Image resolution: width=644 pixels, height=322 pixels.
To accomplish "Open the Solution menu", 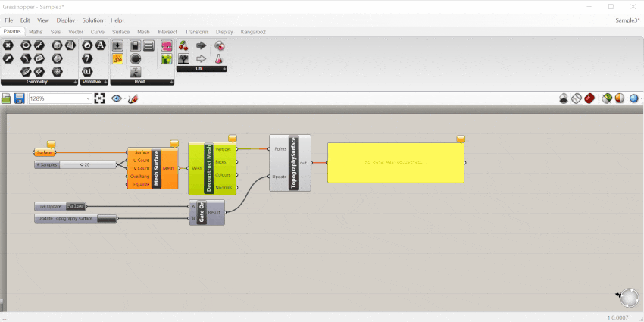I will (92, 20).
